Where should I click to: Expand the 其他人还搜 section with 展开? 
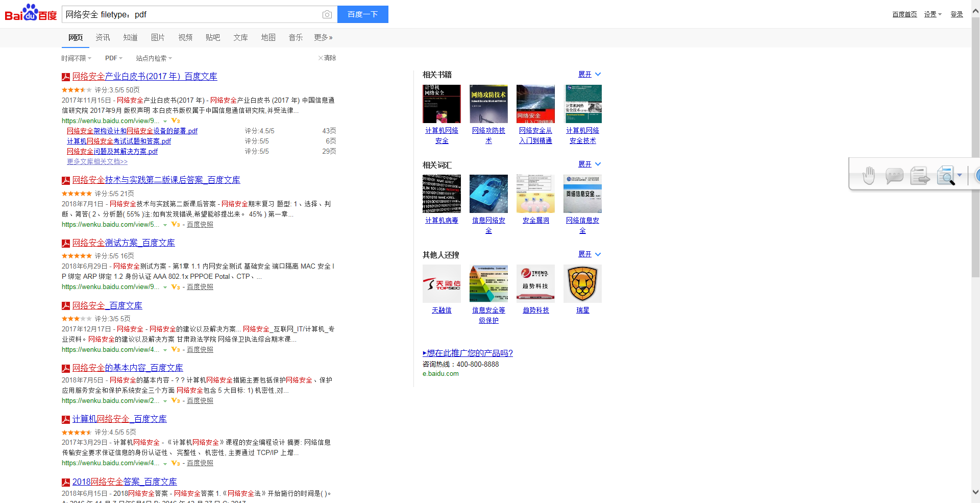pos(590,254)
